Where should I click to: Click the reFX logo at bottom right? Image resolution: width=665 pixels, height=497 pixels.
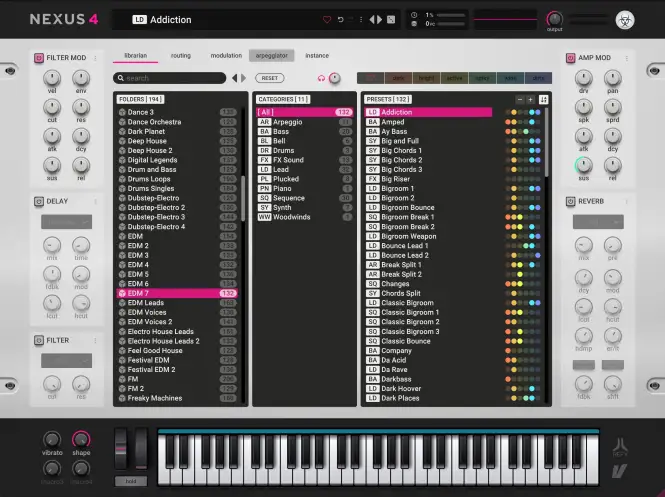click(620, 447)
